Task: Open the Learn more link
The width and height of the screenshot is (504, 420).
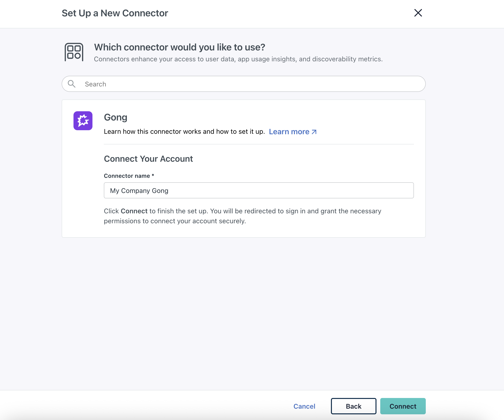Action: pyautogui.click(x=289, y=132)
